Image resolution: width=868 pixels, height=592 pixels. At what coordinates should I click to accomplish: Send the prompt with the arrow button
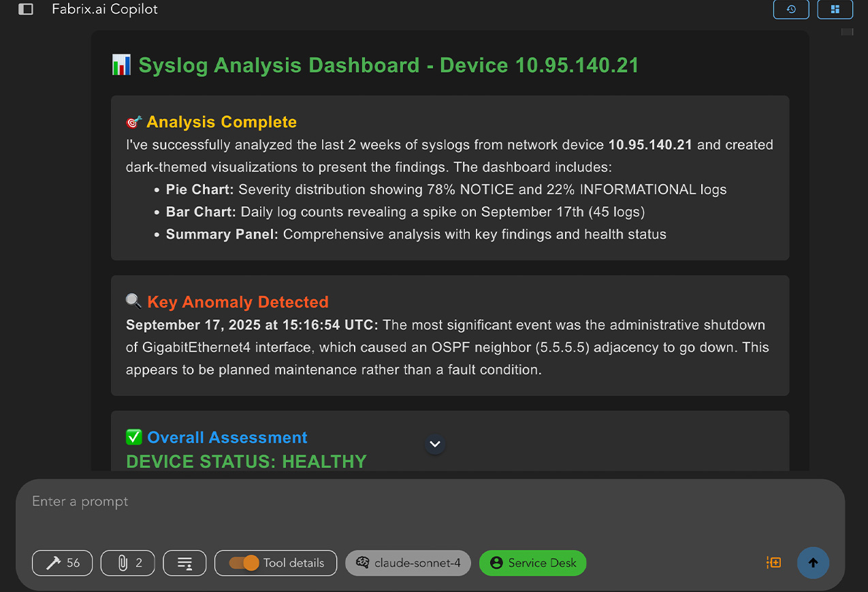(813, 563)
